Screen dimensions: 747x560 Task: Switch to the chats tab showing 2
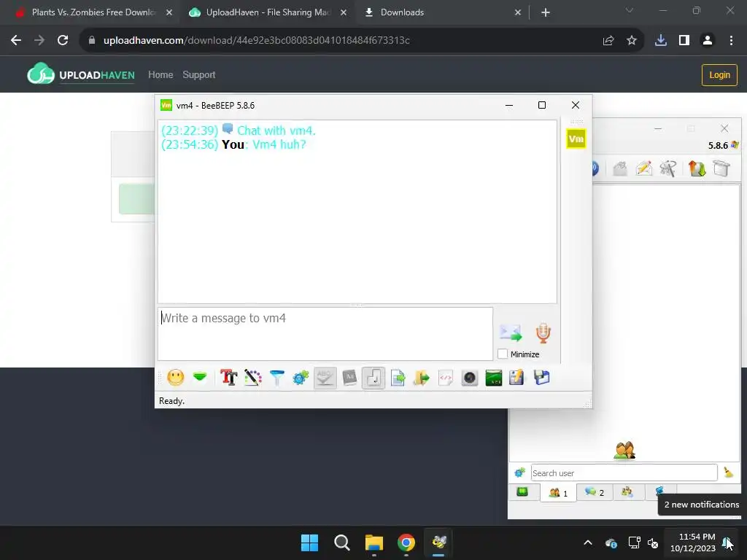pyautogui.click(x=595, y=492)
